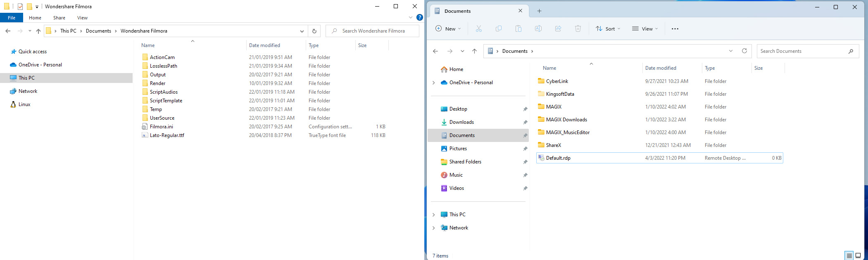
Task: Refresh the Documents window address bar
Action: point(744,51)
